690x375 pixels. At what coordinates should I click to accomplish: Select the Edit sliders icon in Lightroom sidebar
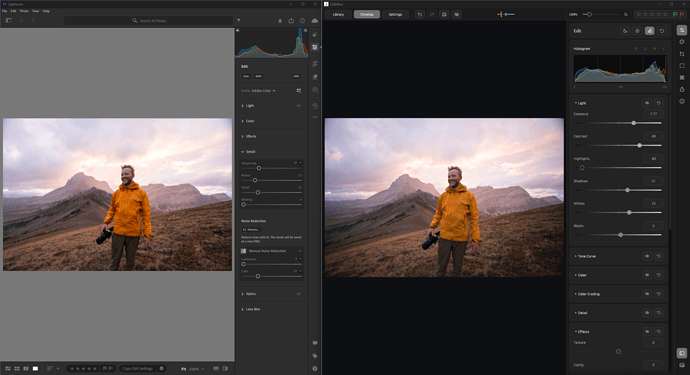point(315,47)
